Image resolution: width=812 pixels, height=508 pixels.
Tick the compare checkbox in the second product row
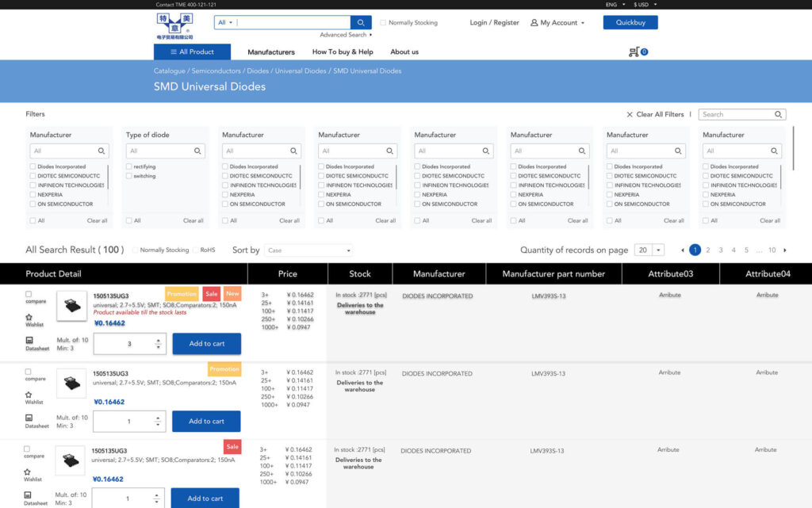(28, 372)
